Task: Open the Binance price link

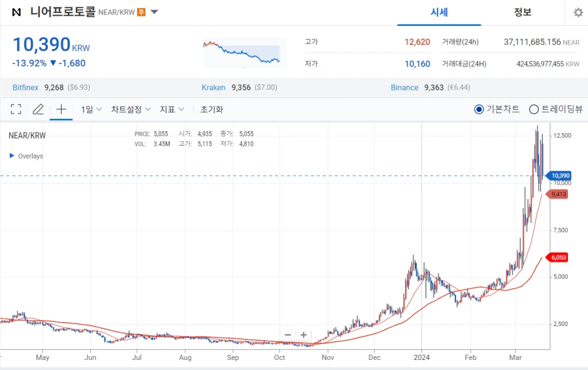Action: [405, 87]
